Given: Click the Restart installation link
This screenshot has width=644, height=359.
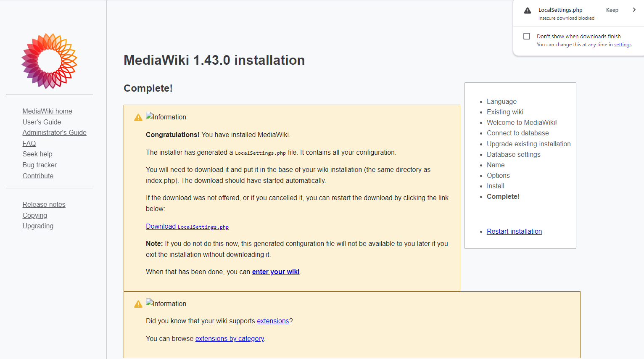Looking at the screenshot, I should point(514,231).
